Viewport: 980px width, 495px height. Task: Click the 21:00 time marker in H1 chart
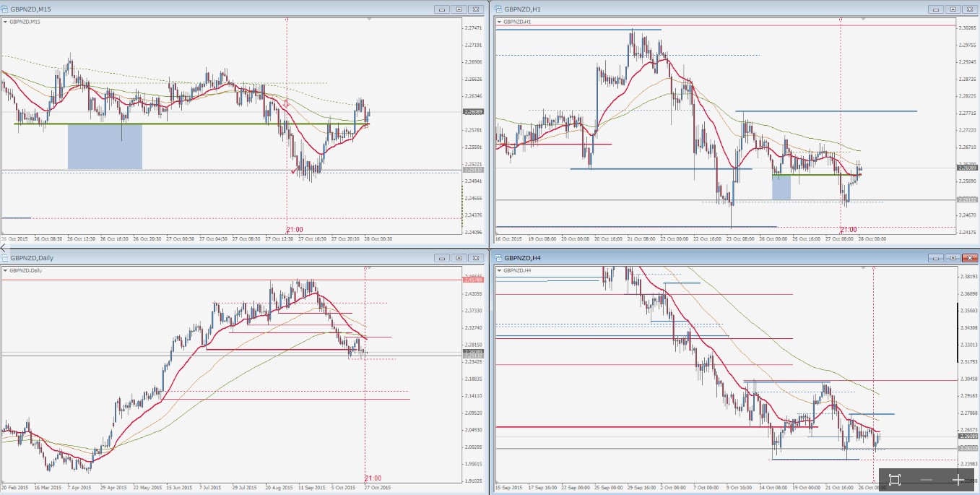coord(849,230)
